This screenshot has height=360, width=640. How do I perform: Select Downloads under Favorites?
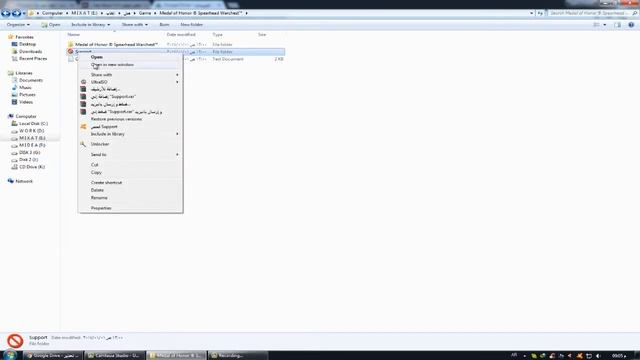tap(30, 51)
